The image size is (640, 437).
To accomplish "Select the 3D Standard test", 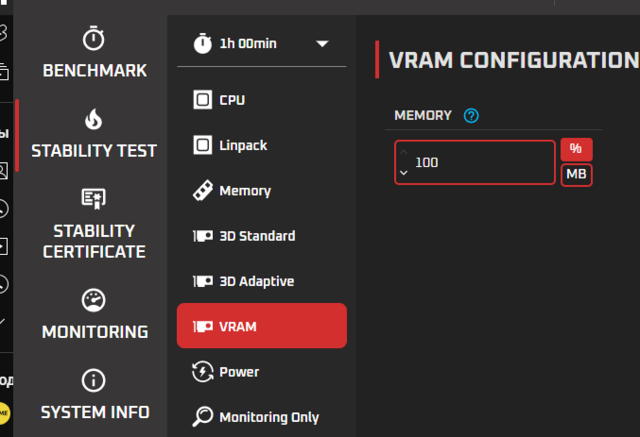I will pyautogui.click(x=257, y=236).
